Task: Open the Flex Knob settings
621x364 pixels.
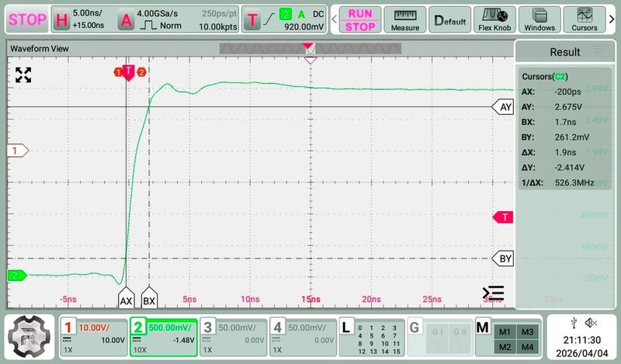Action: coord(494,20)
